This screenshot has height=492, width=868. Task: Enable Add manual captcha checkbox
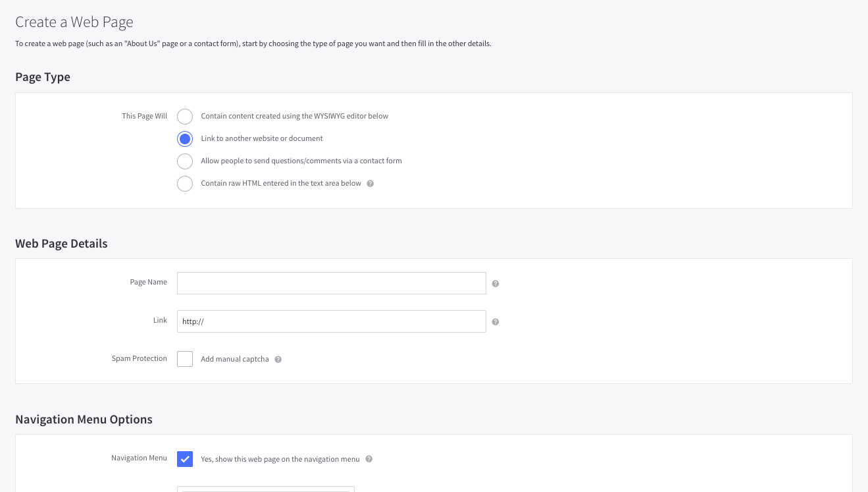[x=185, y=359]
